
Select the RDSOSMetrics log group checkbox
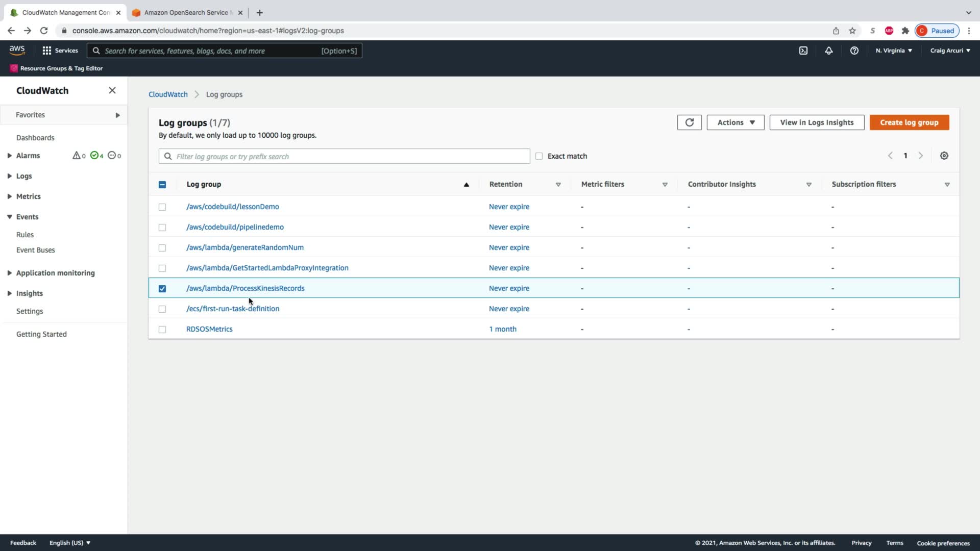pos(162,330)
